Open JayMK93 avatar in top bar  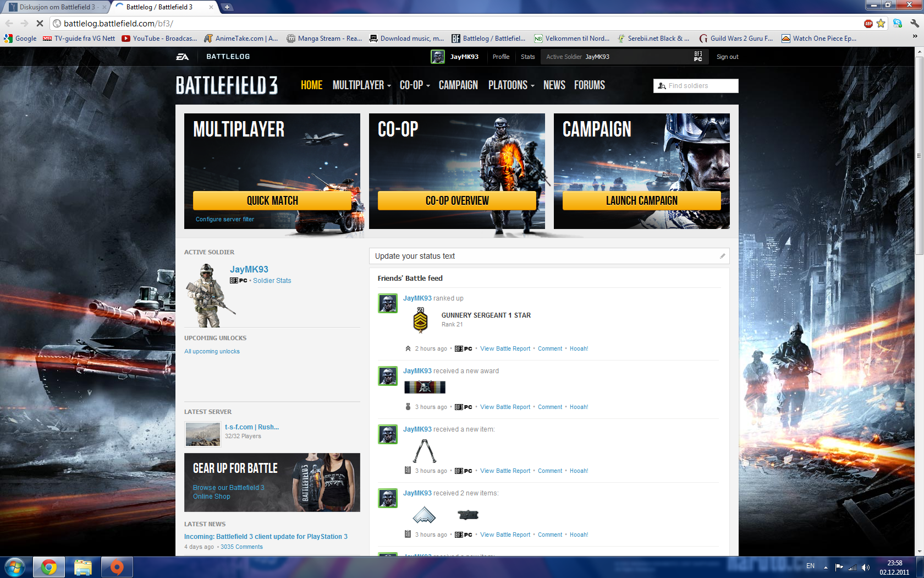(x=438, y=57)
